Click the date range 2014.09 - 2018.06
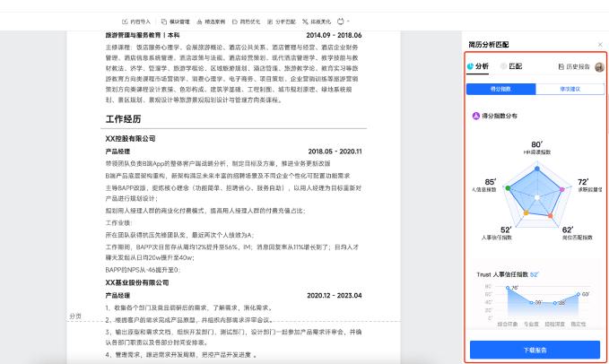This screenshot has width=609, height=364. [x=334, y=35]
